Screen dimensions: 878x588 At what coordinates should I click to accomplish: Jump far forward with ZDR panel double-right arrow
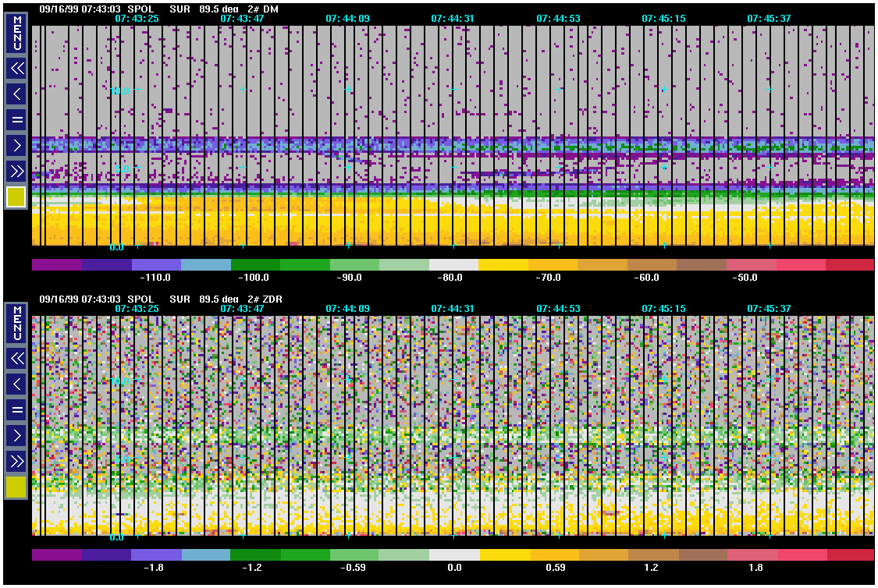pyautogui.click(x=17, y=461)
